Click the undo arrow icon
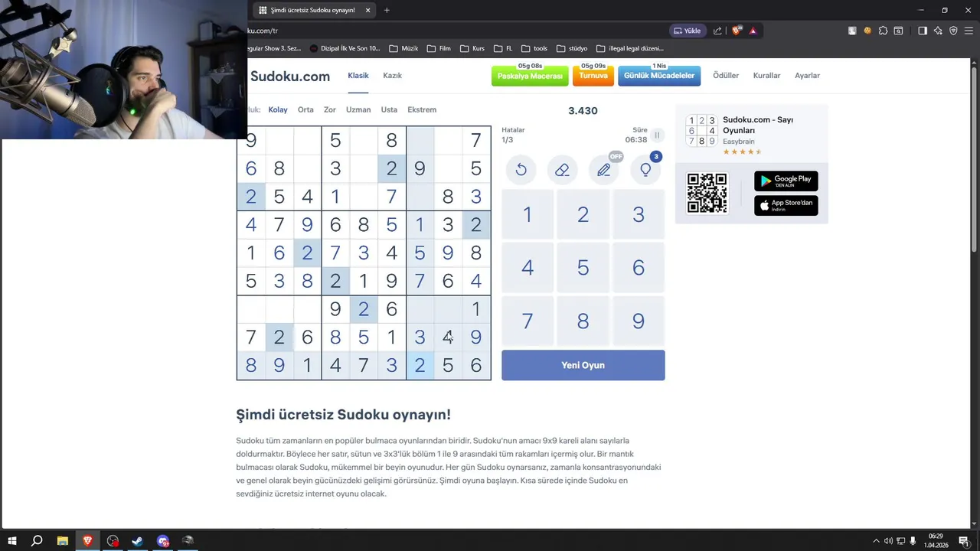Viewport: 980px width, 551px height. (x=521, y=170)
